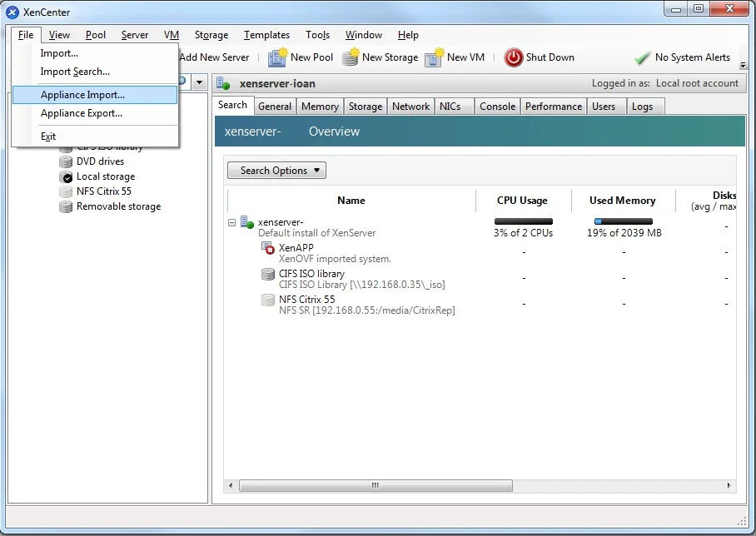Click the server icon beside xenserver-ioan header

(x=223, y=83)
